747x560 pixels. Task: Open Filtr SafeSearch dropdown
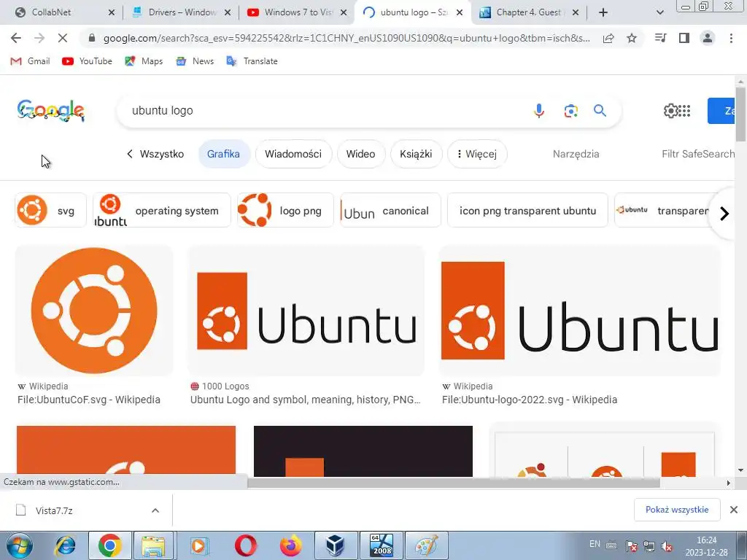698,154
